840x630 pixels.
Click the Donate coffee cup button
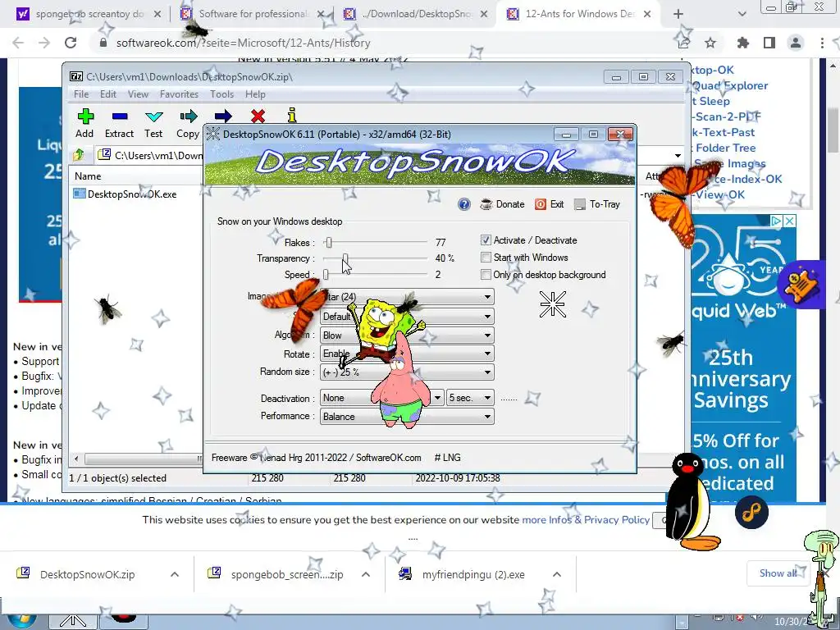pos(502,204)
